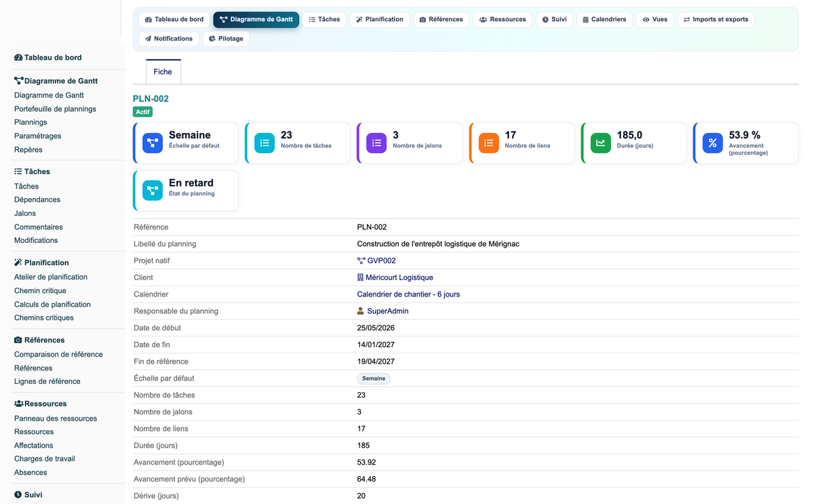Click the Nombre de tâches card icon
Image resolution: width=814 pixels, height=504 pixels.
pyautogui.click(x=265, y=143)
